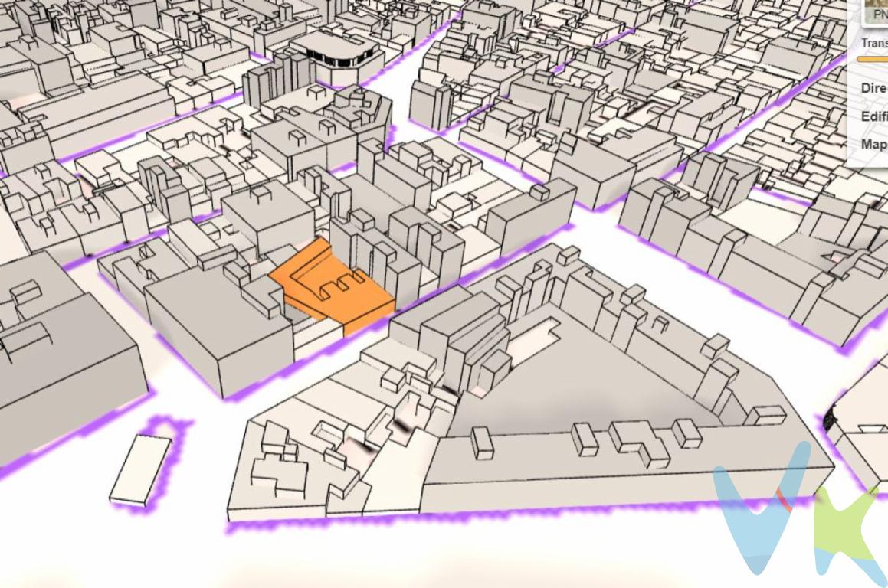Click the red mark on the watermark logo

783,499
